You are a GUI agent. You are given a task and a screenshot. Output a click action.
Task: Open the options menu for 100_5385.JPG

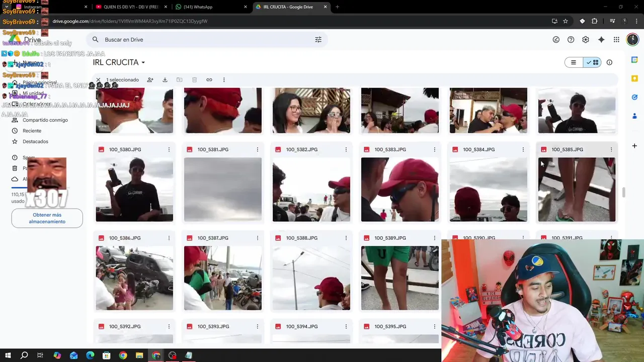[x=611, y=150]
